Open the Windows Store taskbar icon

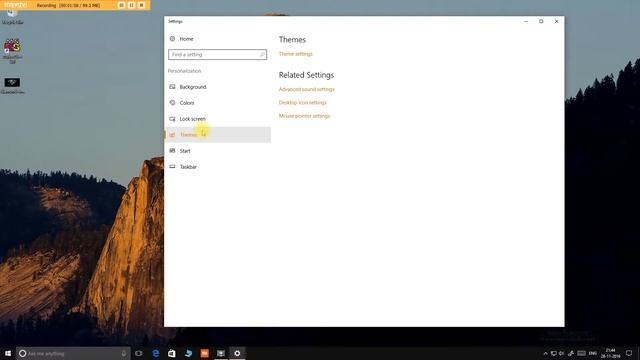point(172,353)
